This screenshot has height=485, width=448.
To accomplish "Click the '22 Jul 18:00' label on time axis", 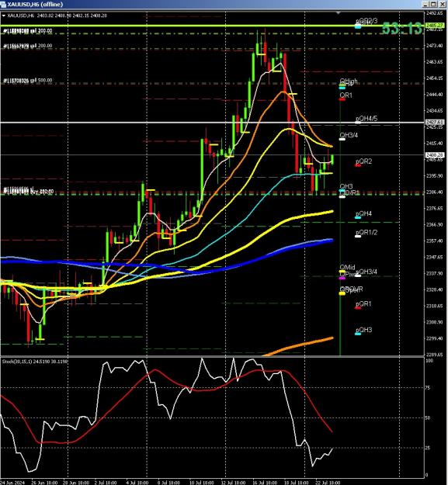I will click(328, 483).
